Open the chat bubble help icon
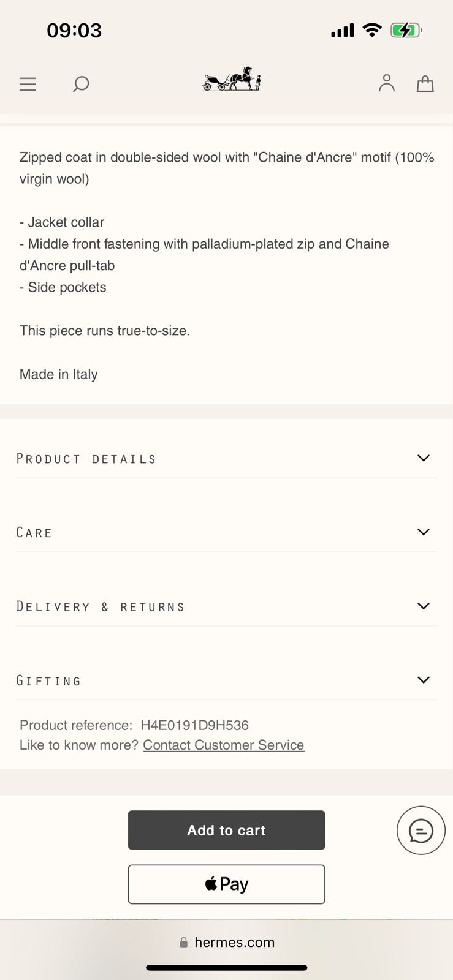453x980 pixels. [421, 831]
